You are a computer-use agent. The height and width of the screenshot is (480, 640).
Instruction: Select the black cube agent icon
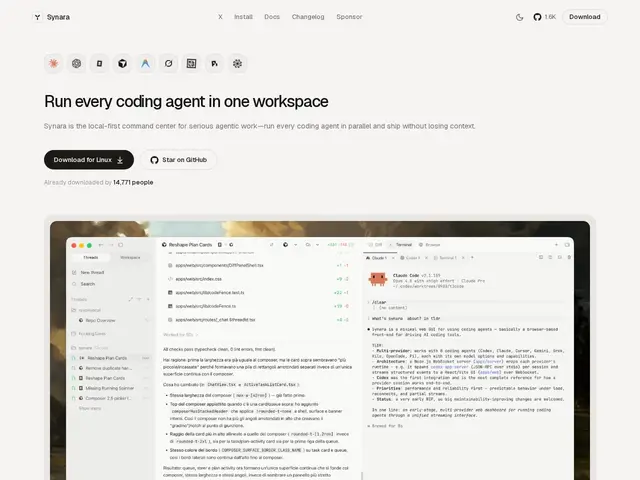point(122,63)
